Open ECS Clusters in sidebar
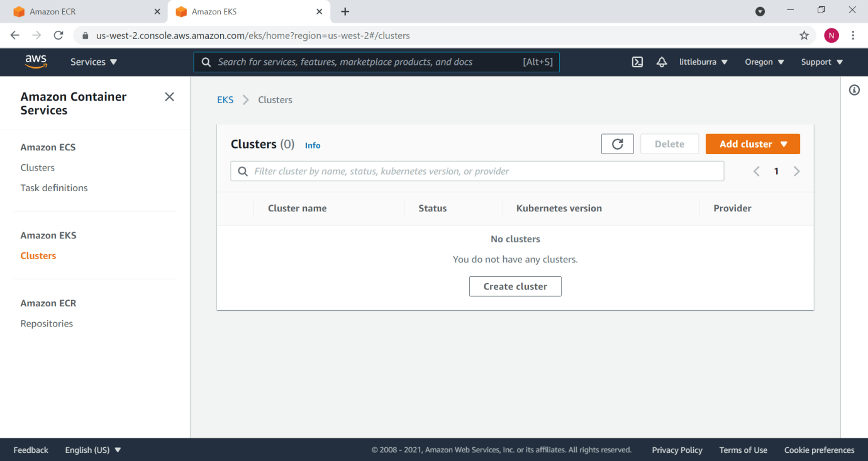Image resolution: width=868 pixels, height=461 pixels. [x=38, y=167]
